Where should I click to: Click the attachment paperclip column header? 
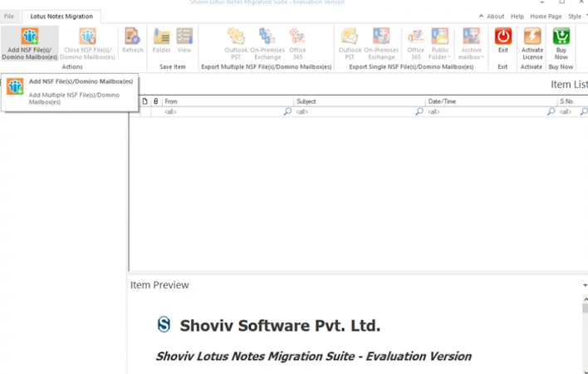coord(156,101)
